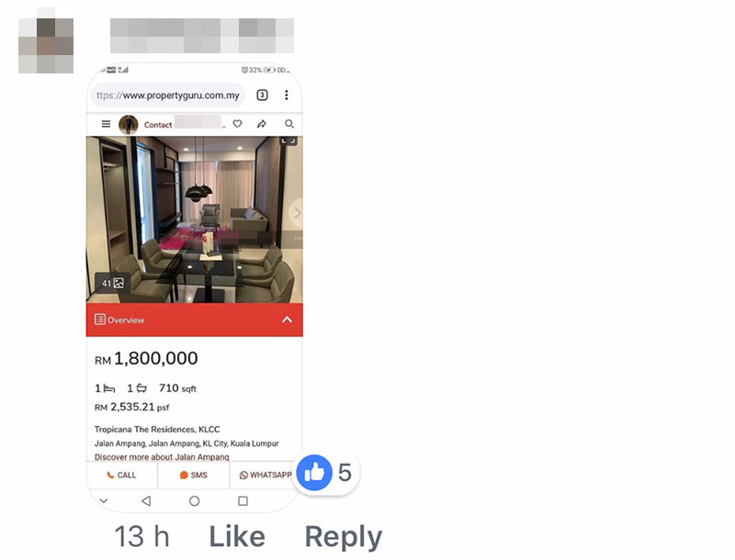735x560 pixels.
Task: Open the browser tabs counter icon
Action: click(x=262, y=95)
